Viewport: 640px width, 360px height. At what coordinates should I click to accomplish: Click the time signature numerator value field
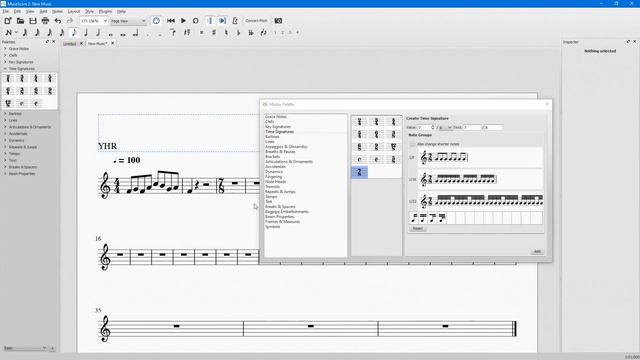click(x=426, y=128)
